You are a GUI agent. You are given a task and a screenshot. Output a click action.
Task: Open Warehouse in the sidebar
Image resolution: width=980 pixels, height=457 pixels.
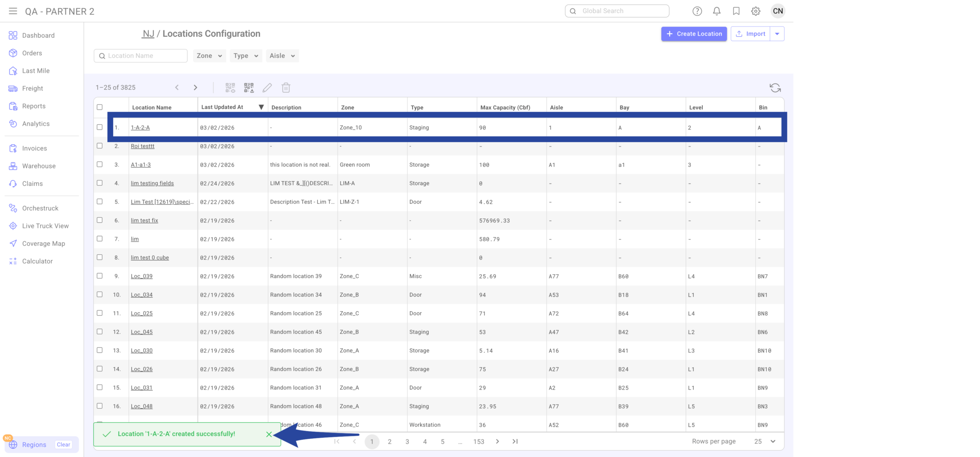39,166
